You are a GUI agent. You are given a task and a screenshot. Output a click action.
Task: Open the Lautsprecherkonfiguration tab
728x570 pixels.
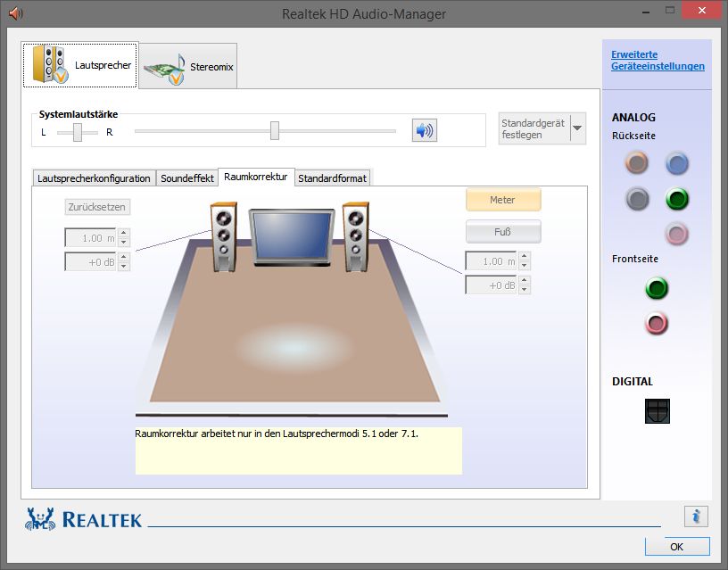click(x=94, y=178)
